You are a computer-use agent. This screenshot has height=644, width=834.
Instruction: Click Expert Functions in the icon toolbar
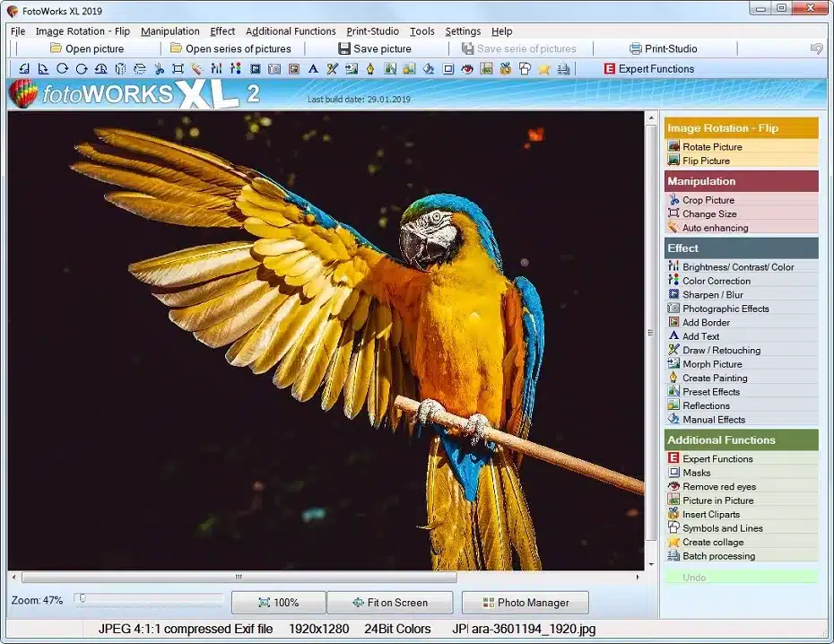click(649, 68)
